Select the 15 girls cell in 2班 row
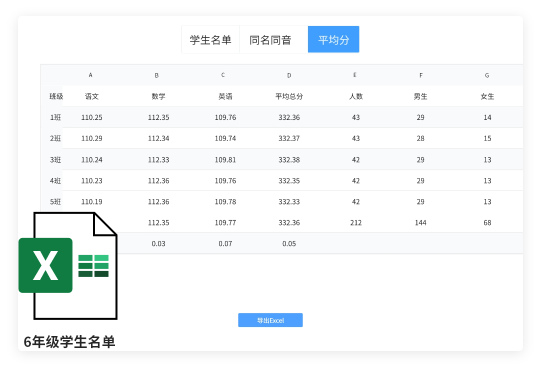The image size is (541, 371). (487, 138)
